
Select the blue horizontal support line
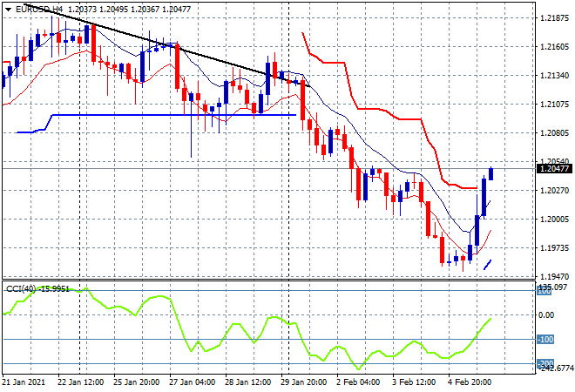[174, 115]
